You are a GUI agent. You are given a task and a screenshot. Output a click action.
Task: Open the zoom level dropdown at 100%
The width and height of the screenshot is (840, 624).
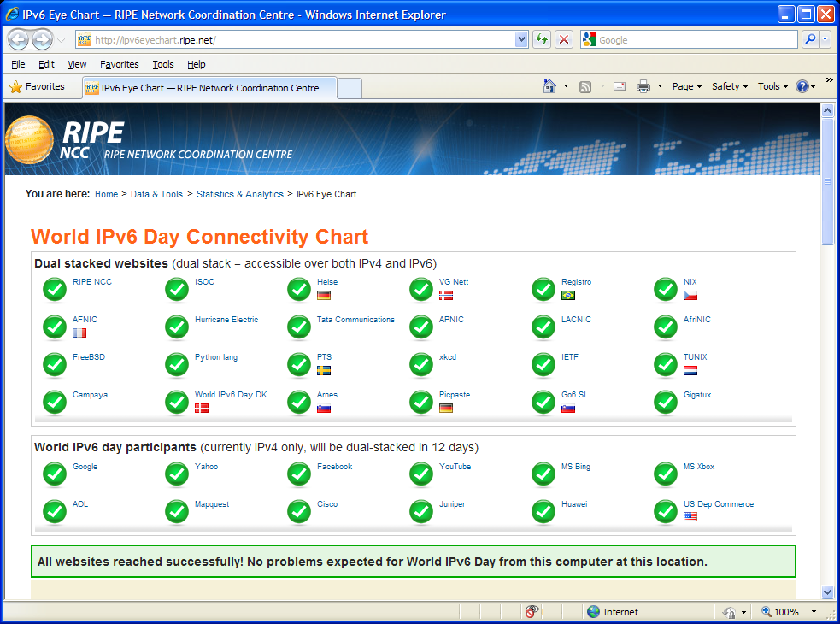[x=814, y=612]
